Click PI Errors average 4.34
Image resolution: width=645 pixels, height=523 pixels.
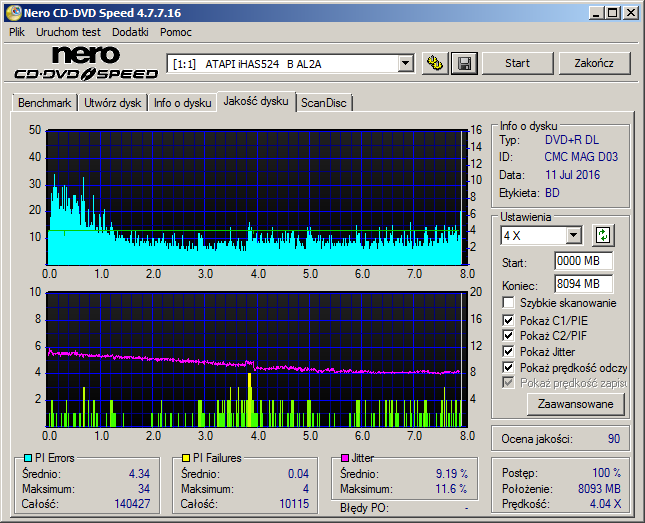139,474
